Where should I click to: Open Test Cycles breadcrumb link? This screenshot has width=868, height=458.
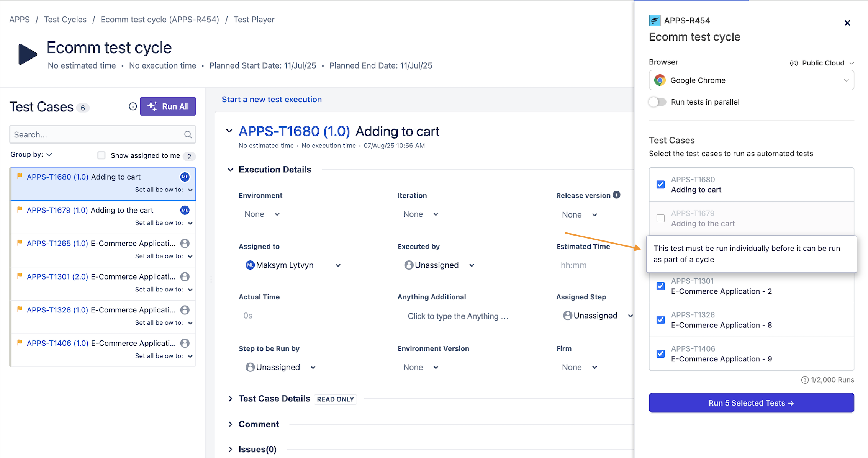65,20
